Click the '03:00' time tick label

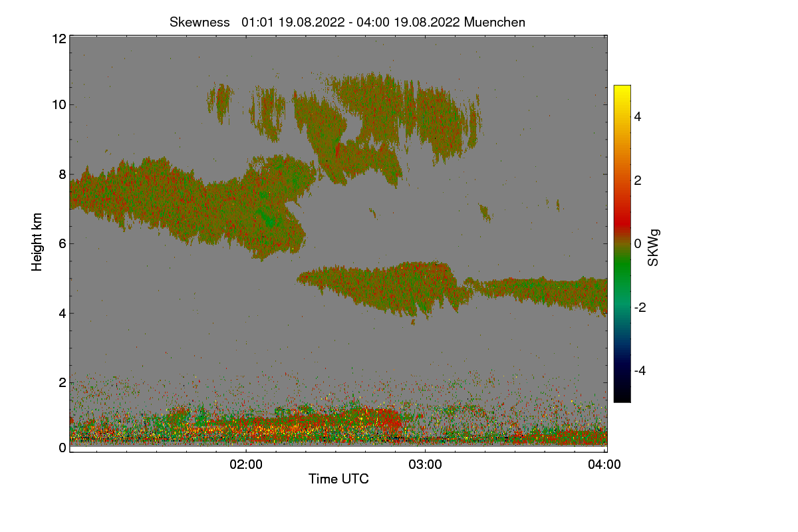point(426,465)
